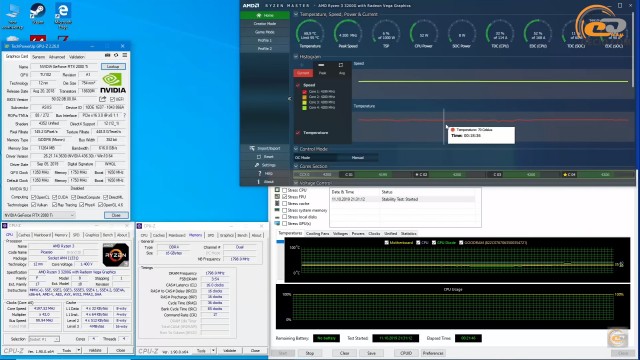Click the Stop button in stability test

point(310,353)
